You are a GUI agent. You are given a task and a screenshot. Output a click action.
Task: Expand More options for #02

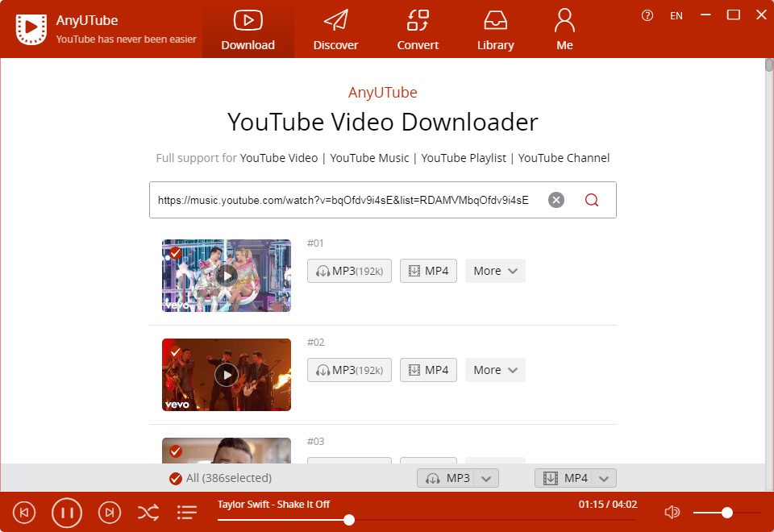(495, 370)
